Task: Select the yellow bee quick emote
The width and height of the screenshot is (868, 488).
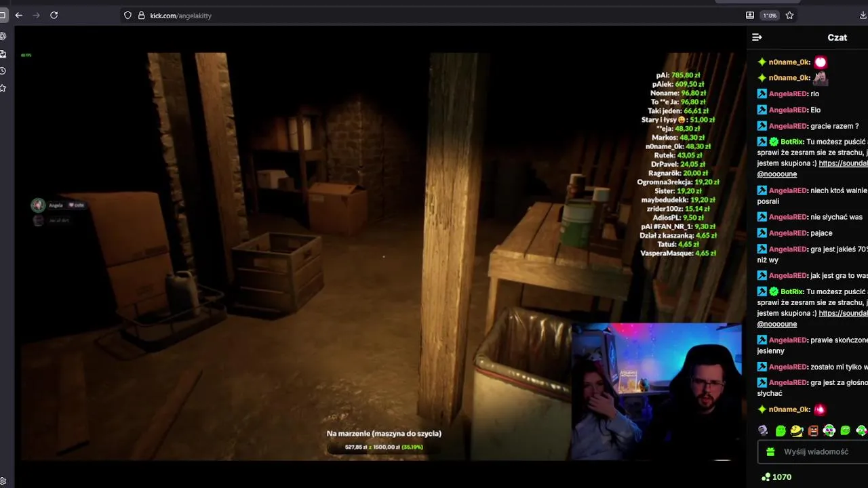Action: coord(797,430)
